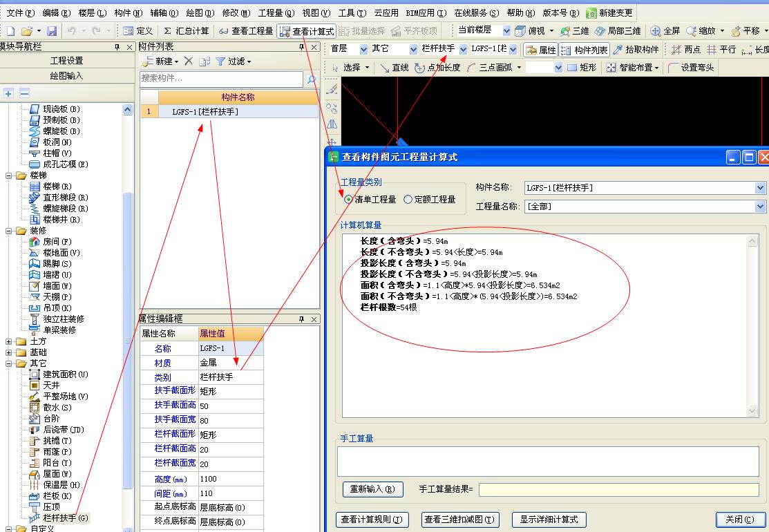The height and width of the screenshot is (532, 769).
Task: Select LGFS-1[栏杆扶手] row in 构件列表
Action: point(229,112)
